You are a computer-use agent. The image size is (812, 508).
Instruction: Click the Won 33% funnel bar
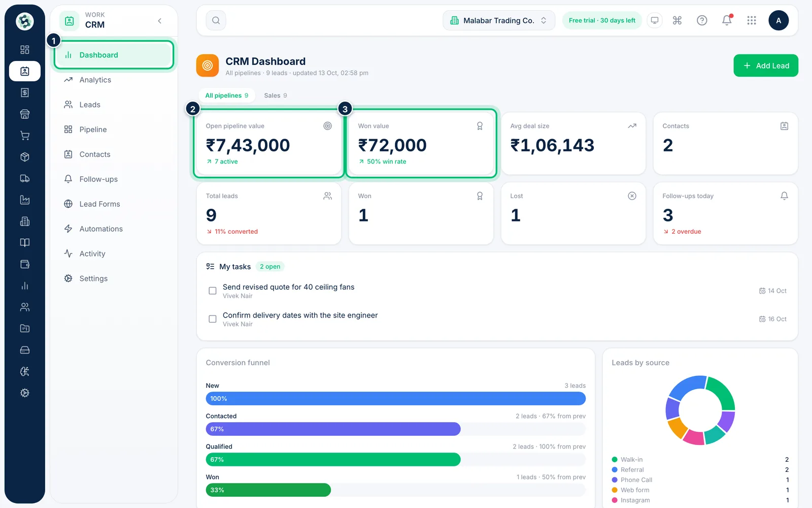pyautogui.click(x=268, y=490)
